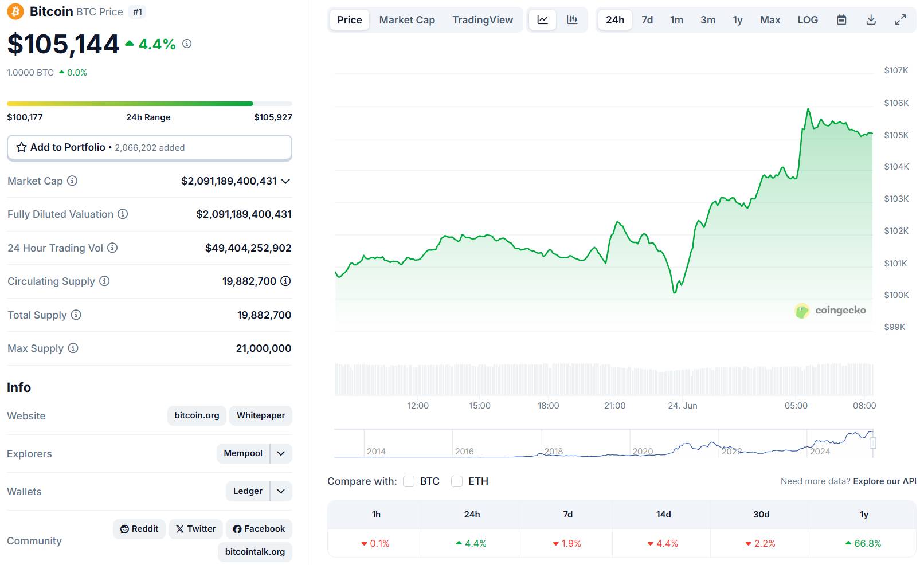Click the #1 rank badge
Image resolution: width=924 pixels, height=565 pixels.
[138, 11]
